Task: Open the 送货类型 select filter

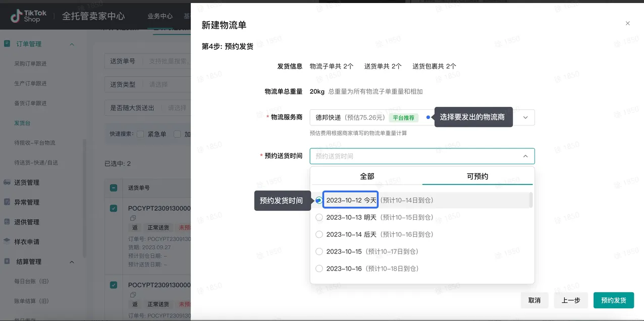Action: (148, 84)
